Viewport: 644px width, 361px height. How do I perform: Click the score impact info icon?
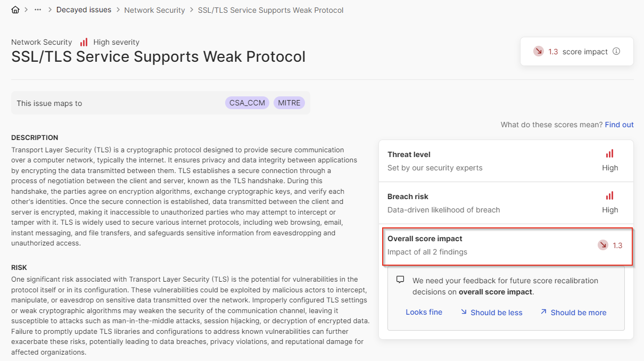[616, 52]
